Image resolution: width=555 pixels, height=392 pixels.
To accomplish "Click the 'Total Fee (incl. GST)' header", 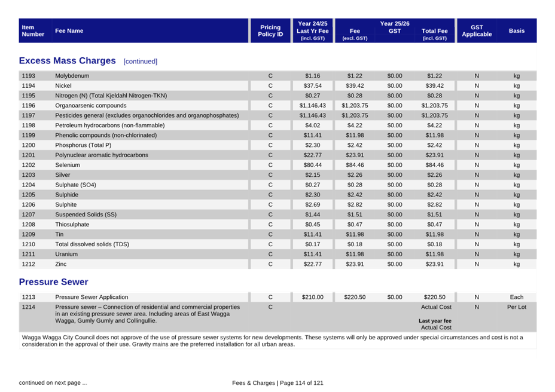I will (435, 34).
